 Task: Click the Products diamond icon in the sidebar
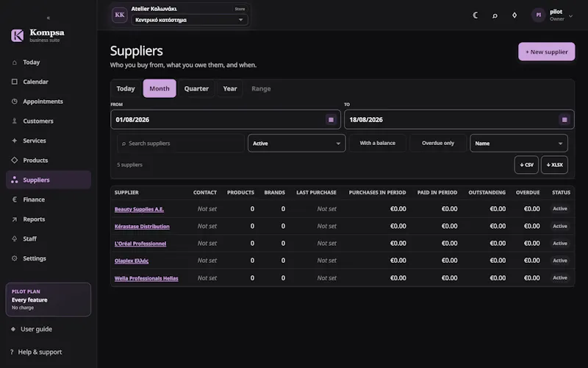14,160
